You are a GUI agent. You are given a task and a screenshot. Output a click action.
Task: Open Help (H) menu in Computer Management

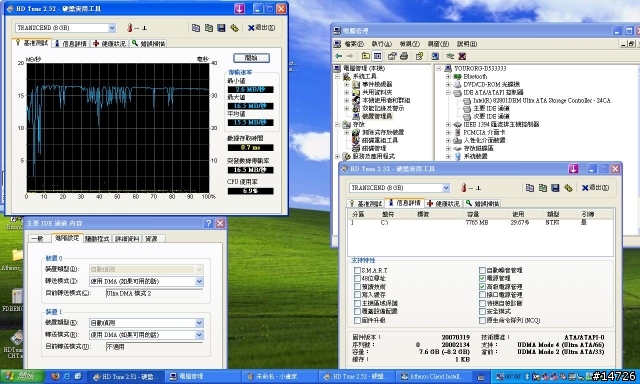pyautogui.click(x=467, y=44)
